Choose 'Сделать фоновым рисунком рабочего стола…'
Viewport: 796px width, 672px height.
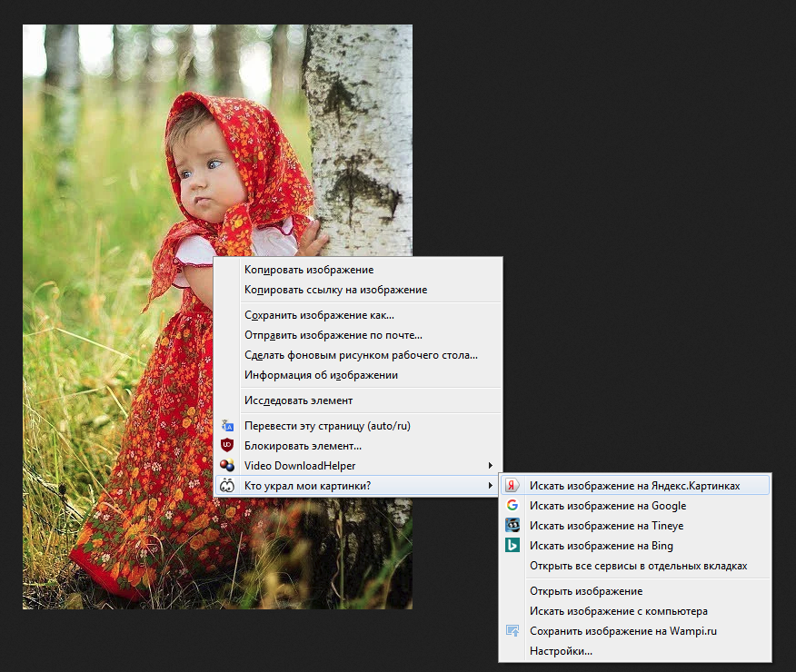pyautogui.click(x=358, y=355)
